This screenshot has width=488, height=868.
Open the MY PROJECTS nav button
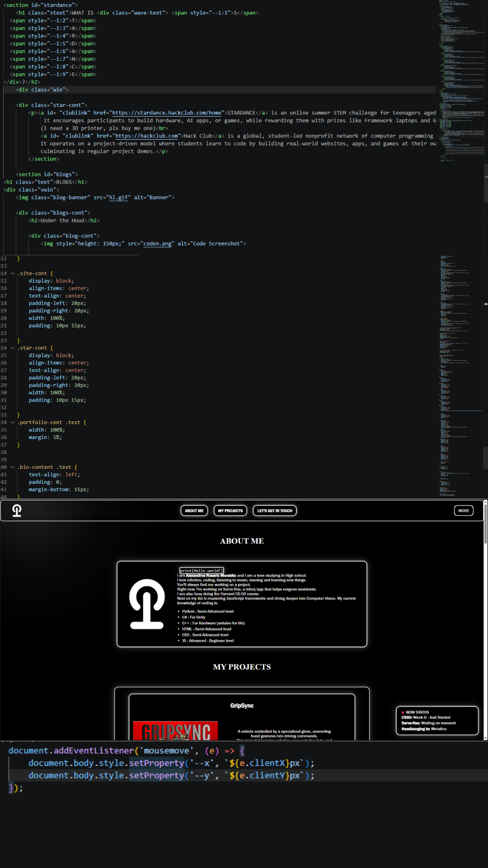coord(230,510)
